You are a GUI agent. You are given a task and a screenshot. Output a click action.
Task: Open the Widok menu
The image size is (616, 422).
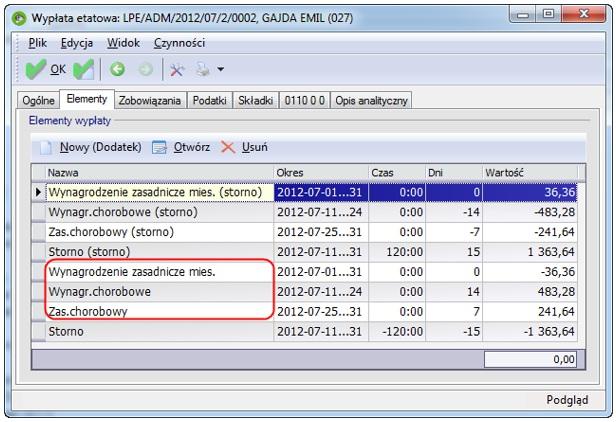coord(123,43)
